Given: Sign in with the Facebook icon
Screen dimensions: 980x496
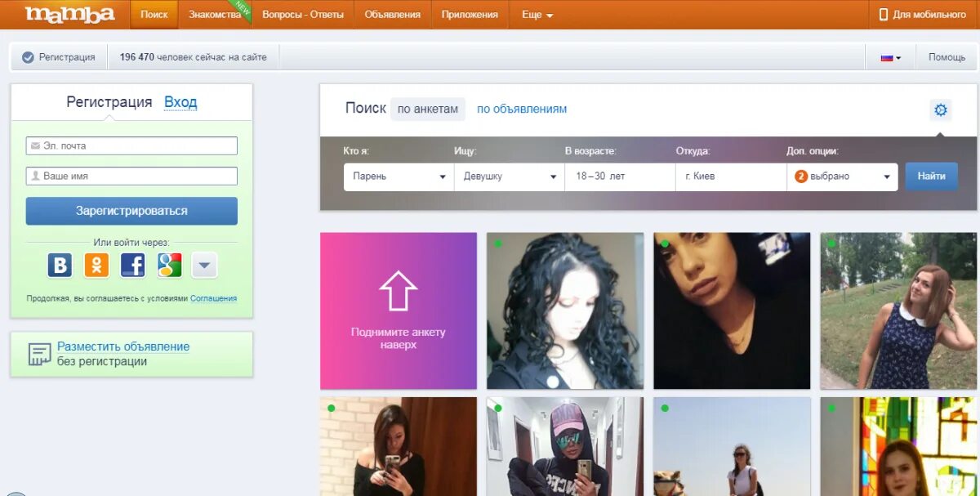Looking at the screenshot, I should 133,265.
